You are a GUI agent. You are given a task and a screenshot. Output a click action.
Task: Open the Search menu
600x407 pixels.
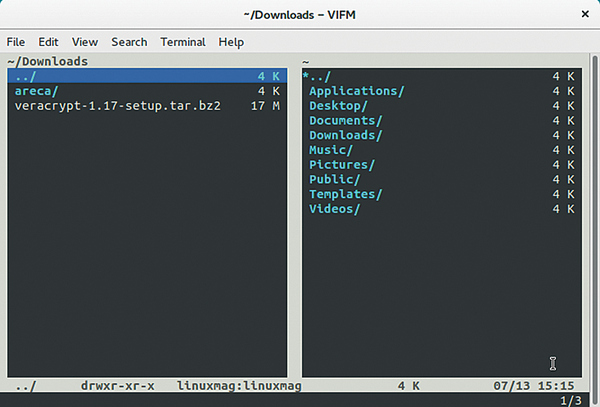coord(129,42)
